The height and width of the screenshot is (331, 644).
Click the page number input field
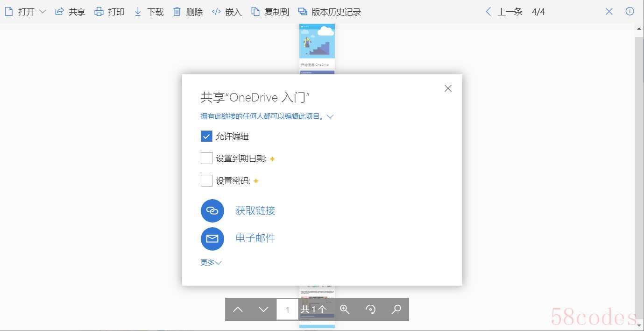pos(287,309)
